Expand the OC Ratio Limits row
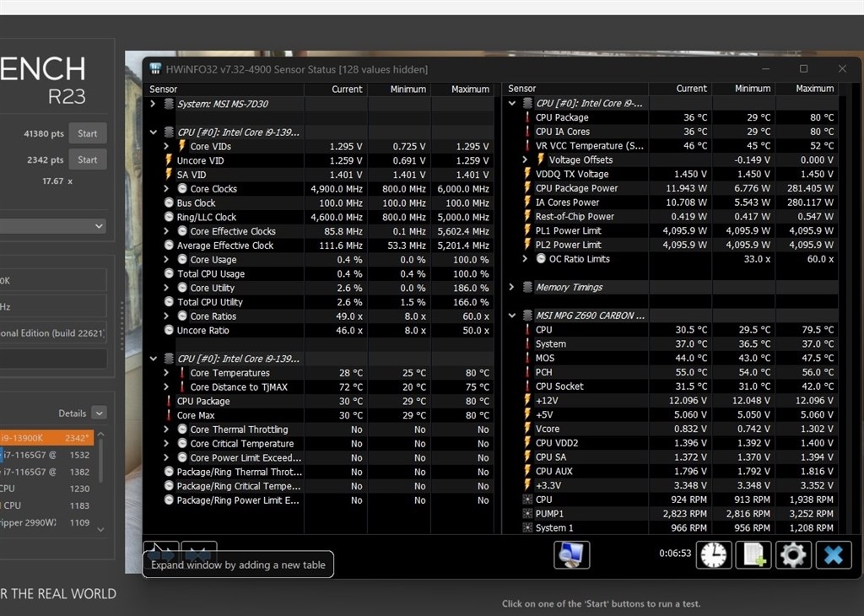Viewport: 864px width, 616px height. [x=525, y=258]
